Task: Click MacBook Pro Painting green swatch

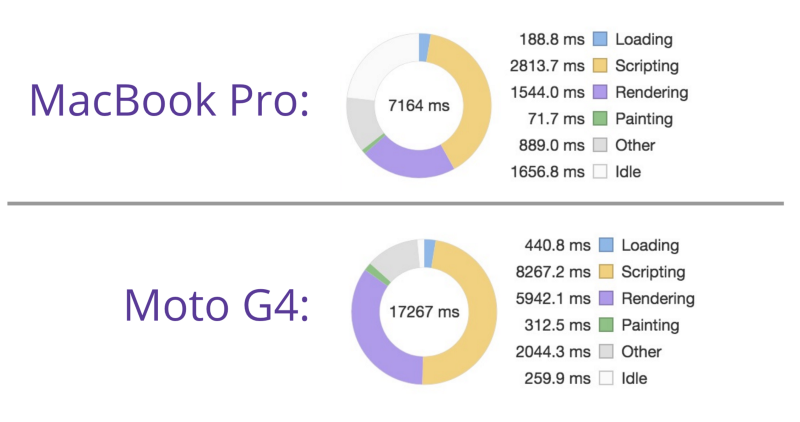Action: [x=600, y=118]
